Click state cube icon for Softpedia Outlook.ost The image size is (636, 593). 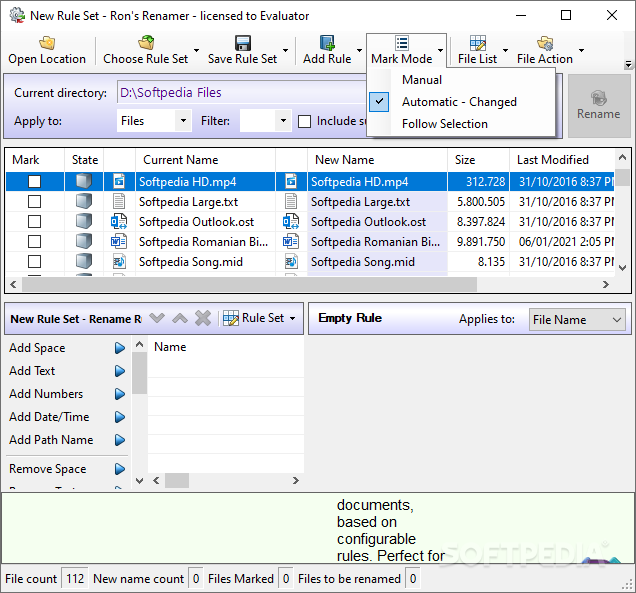[84, 221]
